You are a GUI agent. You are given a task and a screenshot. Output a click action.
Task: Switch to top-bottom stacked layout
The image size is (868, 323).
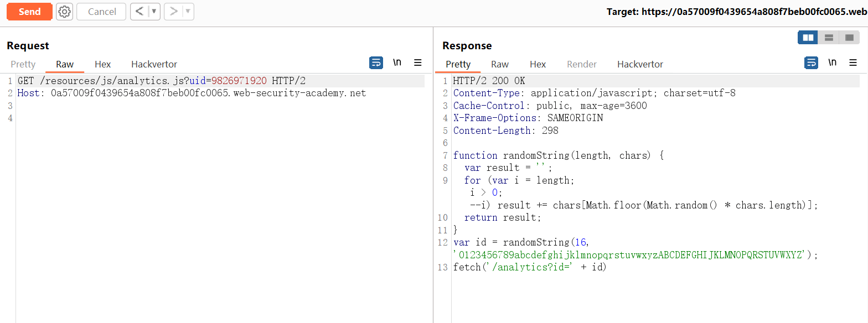829,38
